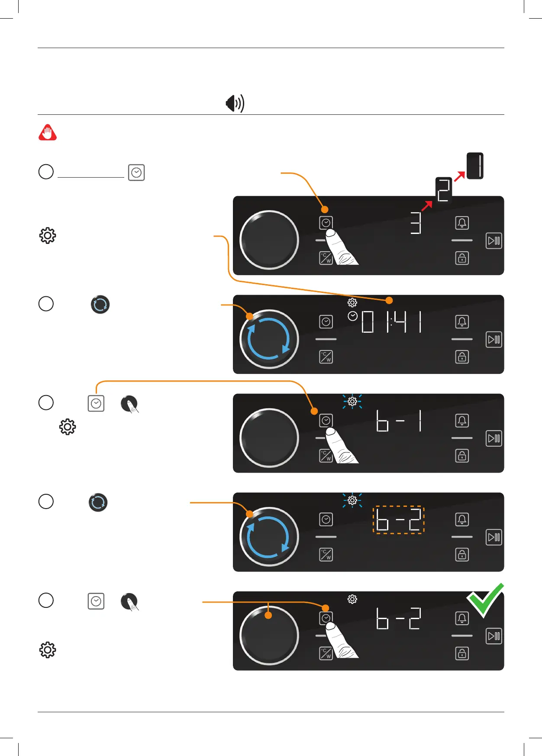Click the black tile showing digit 2
Image resolution: width=542 pixels, height=756 pixels.
pos(444,190)
